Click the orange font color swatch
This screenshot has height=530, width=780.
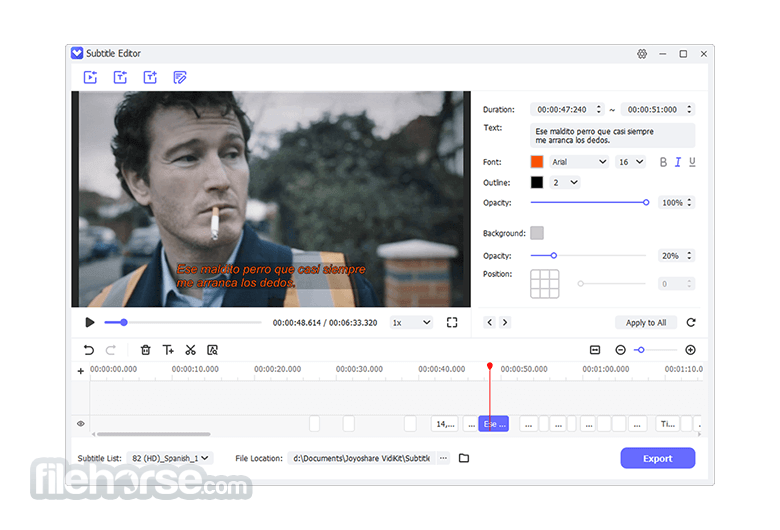pos(537,162)
